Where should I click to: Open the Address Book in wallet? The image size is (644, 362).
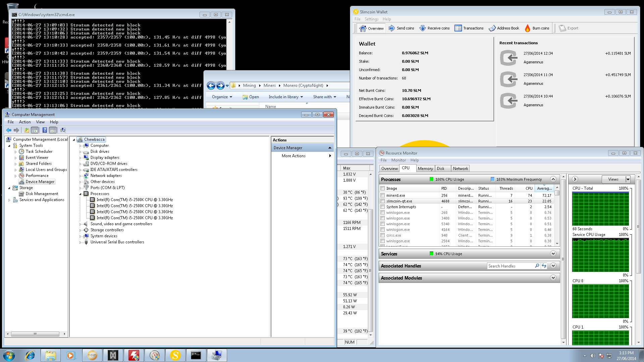click(504, 28)
